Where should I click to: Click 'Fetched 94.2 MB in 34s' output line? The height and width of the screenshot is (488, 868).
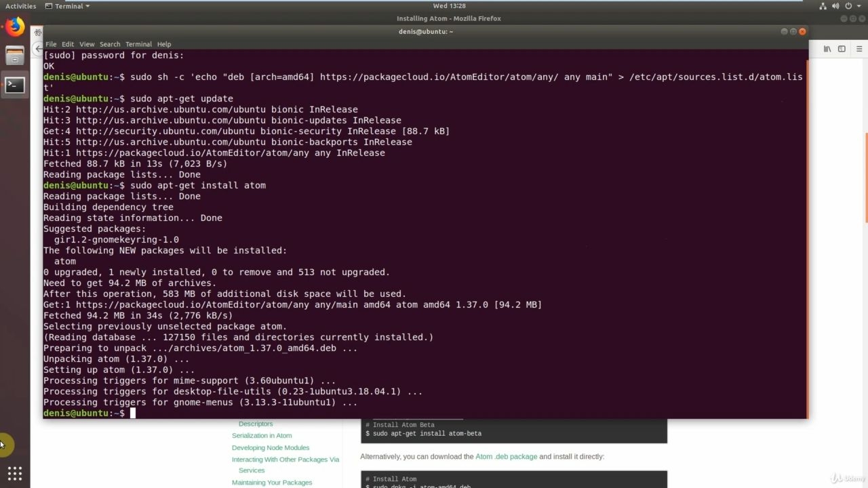click(x=138, y=316)
